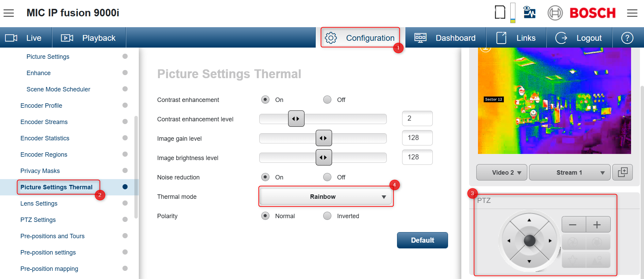This screenshot has width=644, height=279.
Task: Open the Stream 1 dropdown
Action: click(569, 172)
